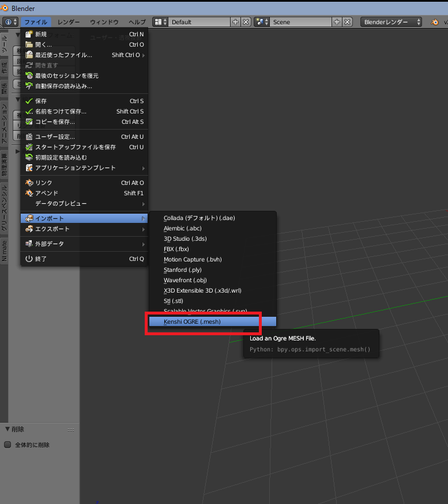Open the ファイル menu

(x=36, y=22)
